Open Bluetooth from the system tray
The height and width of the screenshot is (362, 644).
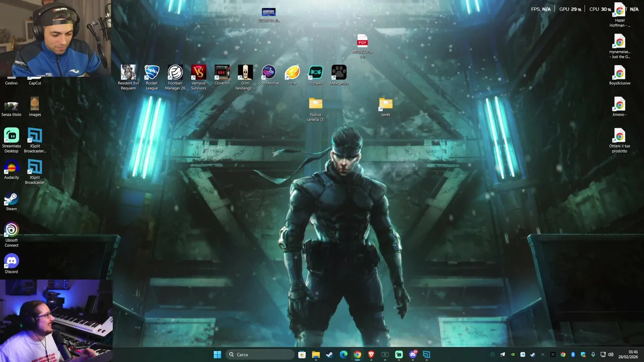[x=573, y=354]
